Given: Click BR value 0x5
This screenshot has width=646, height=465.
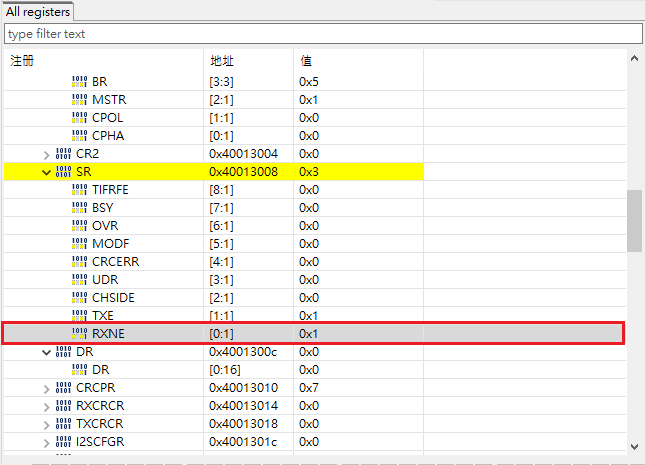Looking at the screenshot, I should click(x=309, y=82).
